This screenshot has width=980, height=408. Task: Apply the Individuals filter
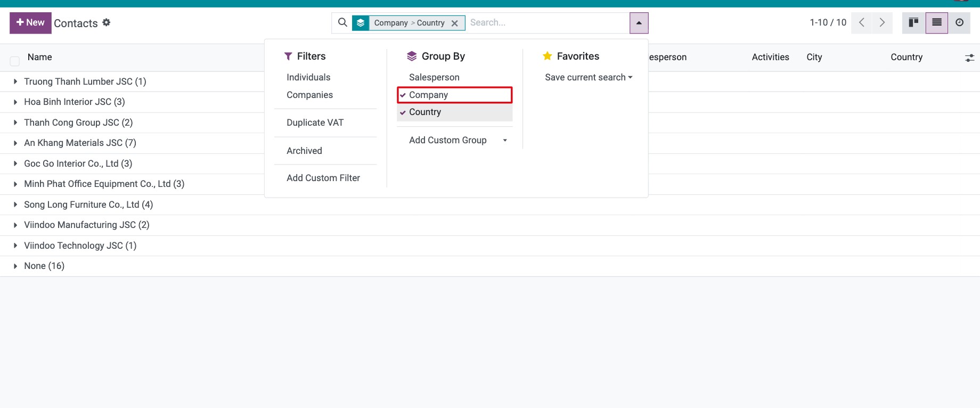point(325,77)
